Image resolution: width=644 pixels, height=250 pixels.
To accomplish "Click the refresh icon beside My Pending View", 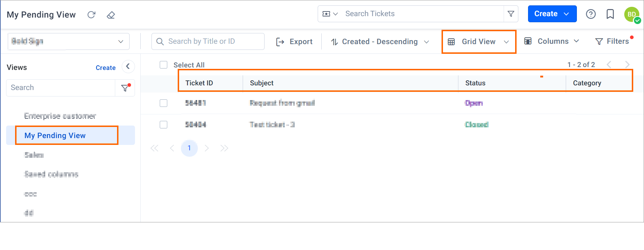I will pos(92,15).
